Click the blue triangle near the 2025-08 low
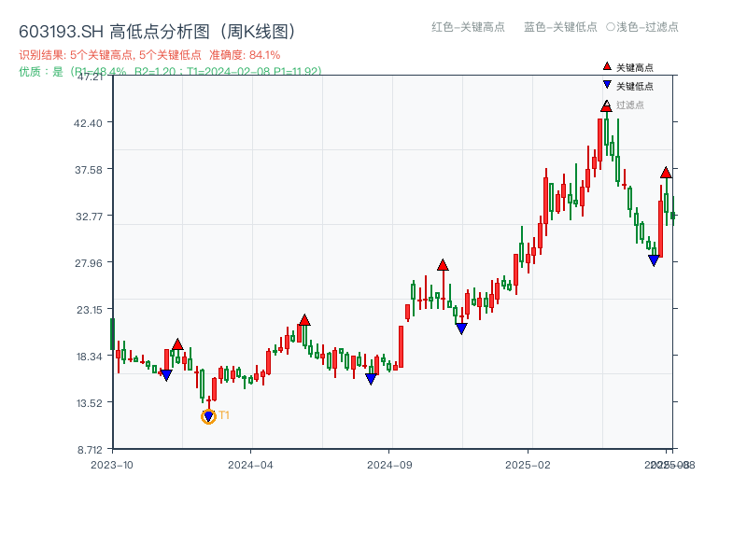The image size is (747, 560). pyautogui.click(x=655, y=259)
